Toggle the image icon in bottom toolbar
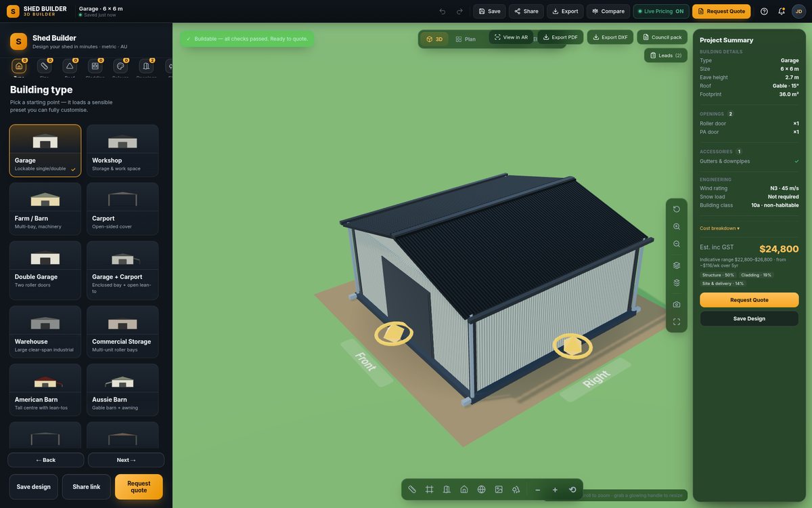The image size is (812, 508). [499, 490]
